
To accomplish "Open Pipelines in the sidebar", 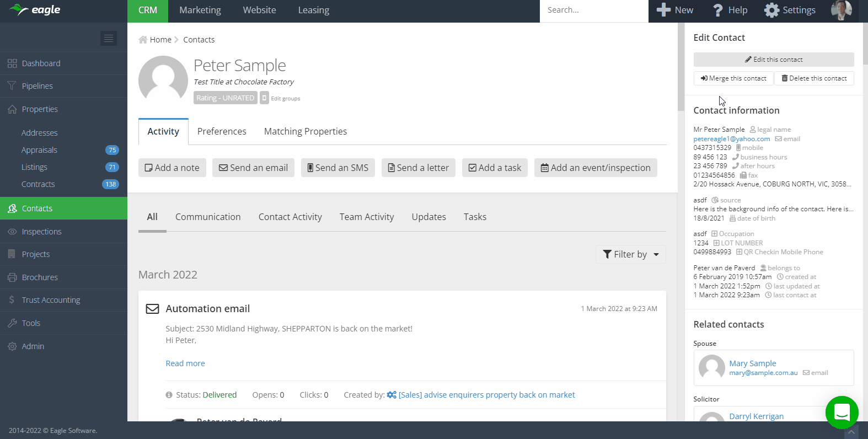I will coord(37,86).
